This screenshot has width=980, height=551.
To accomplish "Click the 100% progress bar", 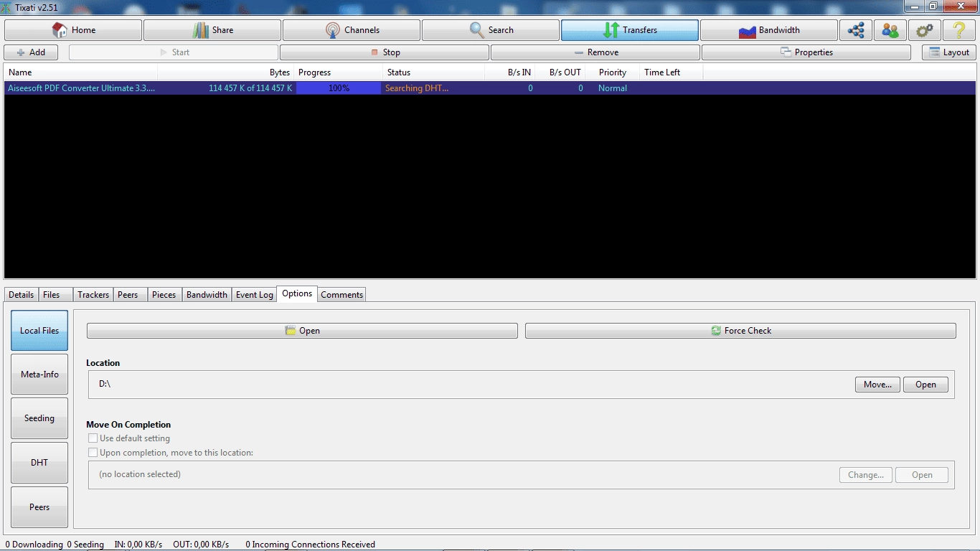I will 339,88.
